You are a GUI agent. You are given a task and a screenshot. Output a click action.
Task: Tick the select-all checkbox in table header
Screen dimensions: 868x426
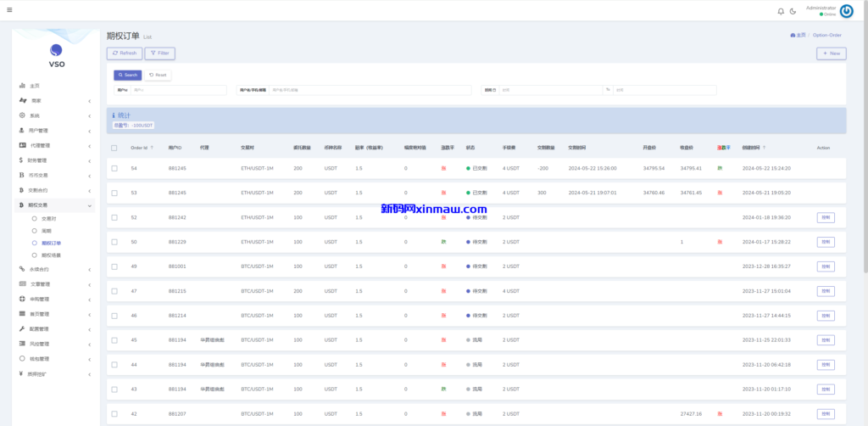click(x=114, y=148)
